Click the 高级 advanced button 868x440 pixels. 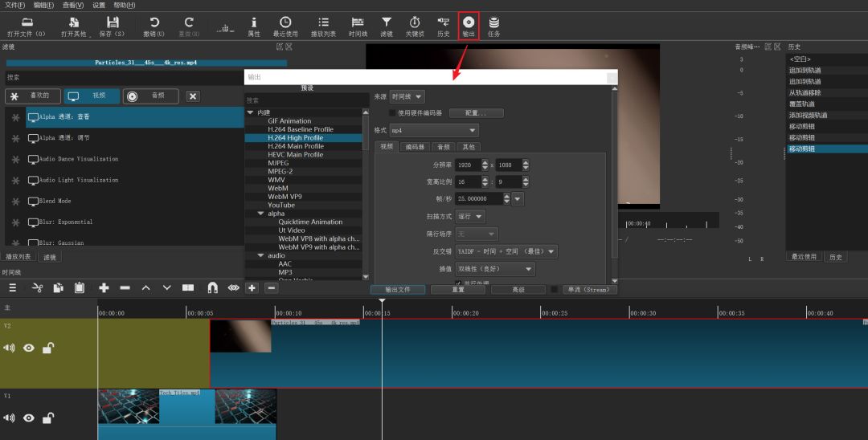point(518,289)
